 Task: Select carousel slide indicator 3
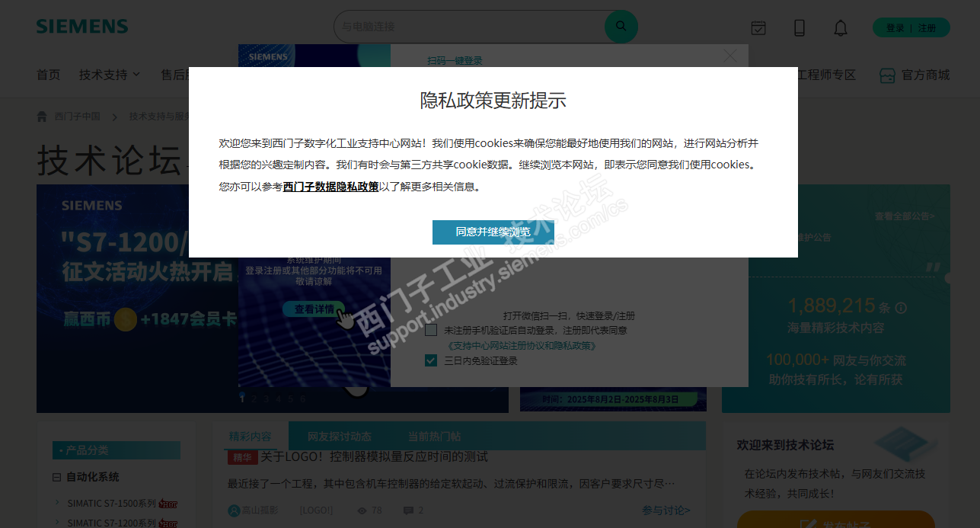tap(266, 398)
